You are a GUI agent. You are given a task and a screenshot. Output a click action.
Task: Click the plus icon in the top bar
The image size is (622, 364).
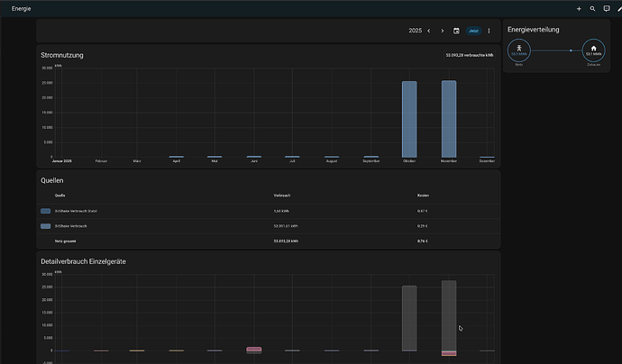pos(579,8)
